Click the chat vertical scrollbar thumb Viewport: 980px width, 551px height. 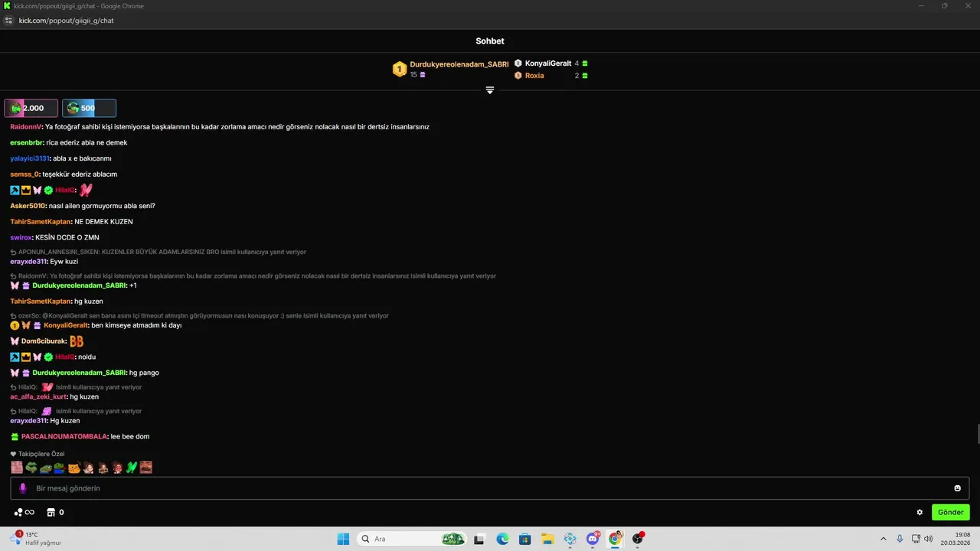click(977, 433)
